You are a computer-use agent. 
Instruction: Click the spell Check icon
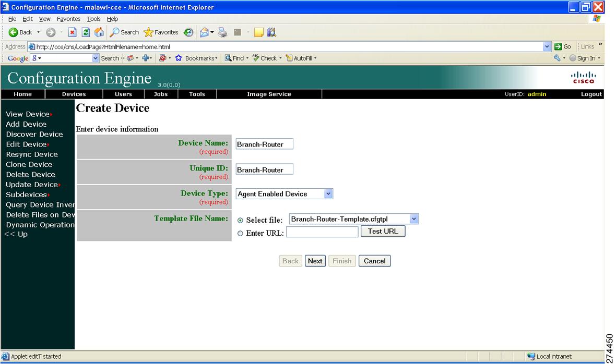pos(256,58)
